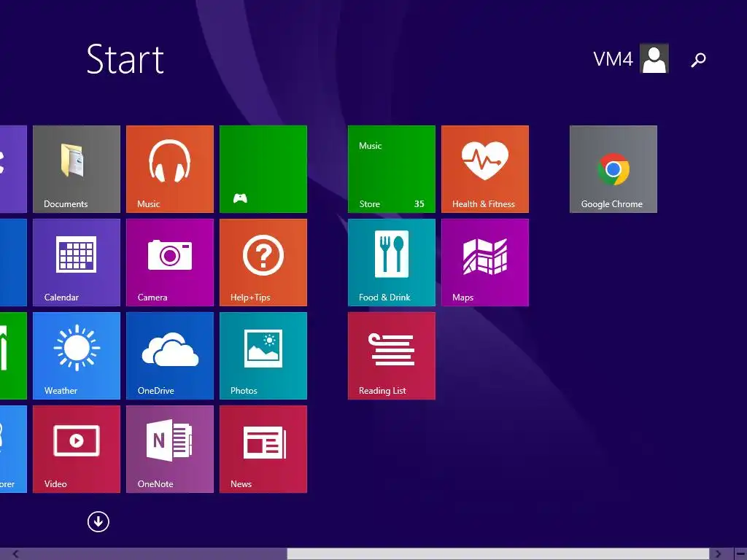Image resolution: width=747 pixels, height=560 pixels.
Task: Open the Documents tile
Action: tap(76, 169)
